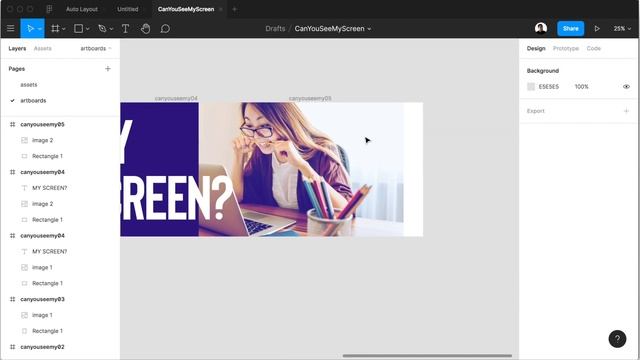Viewport: 640px width, 360px height.
Task: Click canyouseemy04 frame label on canvas
Action: (176, 98)
